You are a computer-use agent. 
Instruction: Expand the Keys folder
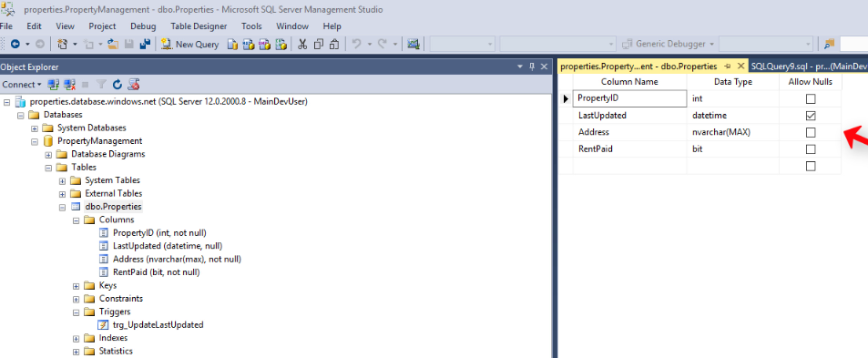click(x=76, y=285)
